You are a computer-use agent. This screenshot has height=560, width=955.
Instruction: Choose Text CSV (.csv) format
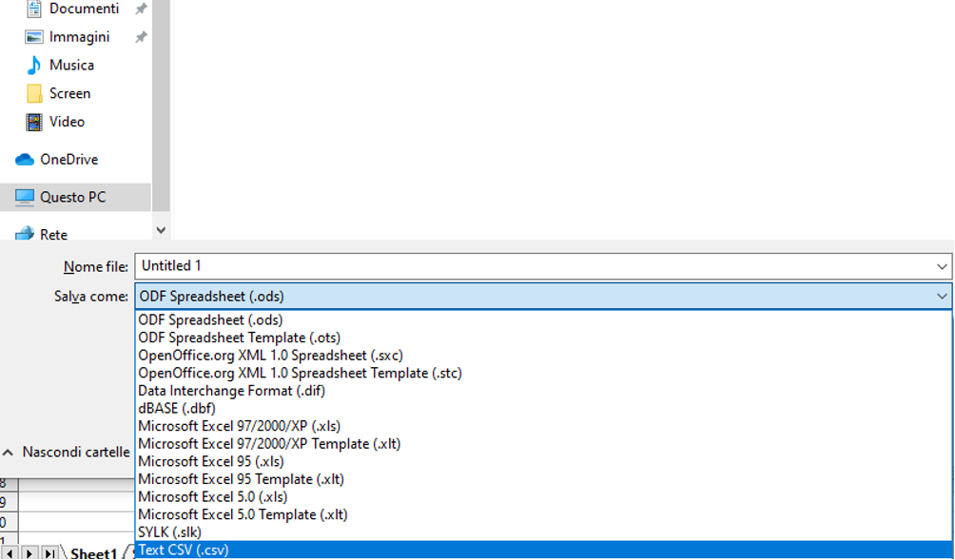543,550
